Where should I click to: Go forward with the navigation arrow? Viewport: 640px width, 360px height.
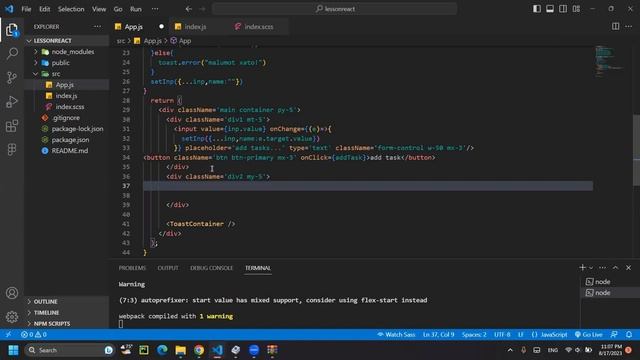tap(202, 9)
